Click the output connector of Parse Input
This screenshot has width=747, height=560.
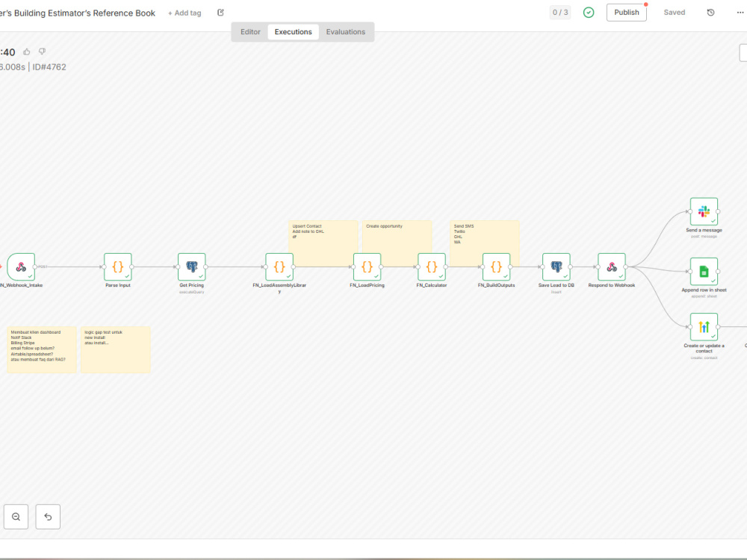coord(132,267)
